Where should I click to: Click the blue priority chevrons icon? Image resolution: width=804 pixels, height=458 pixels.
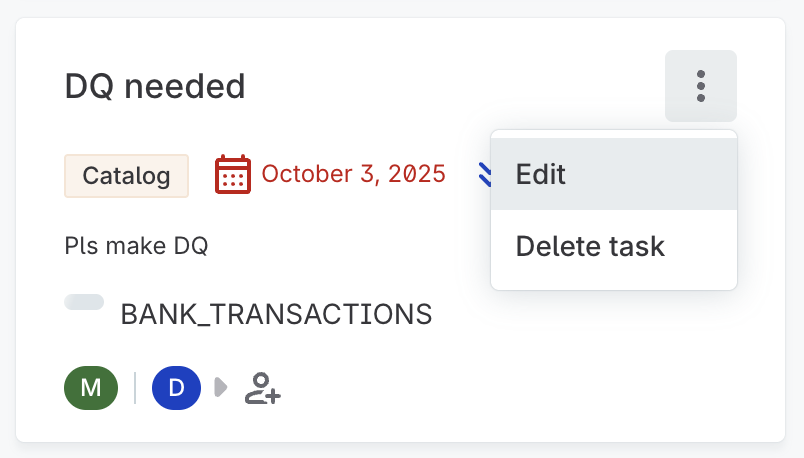coord(484,175)
